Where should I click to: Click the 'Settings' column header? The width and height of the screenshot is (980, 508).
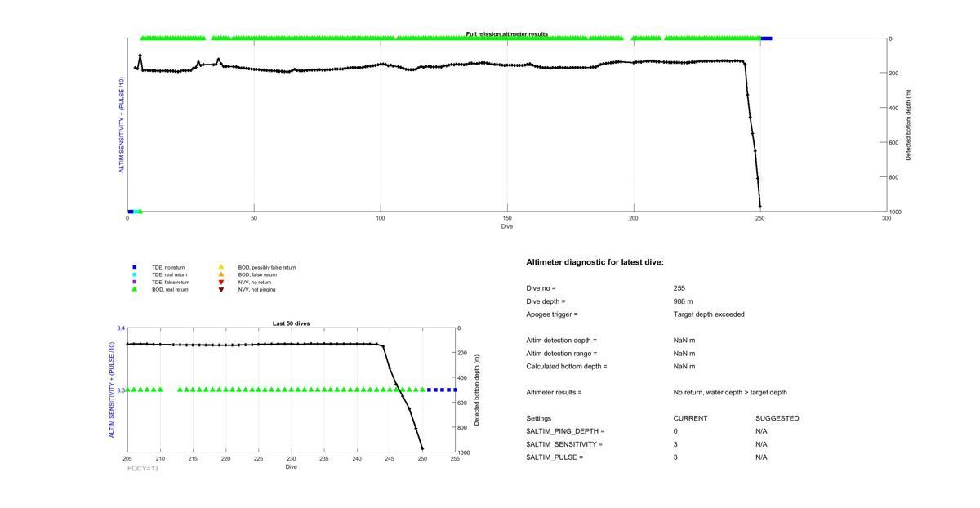coord(539,419)
